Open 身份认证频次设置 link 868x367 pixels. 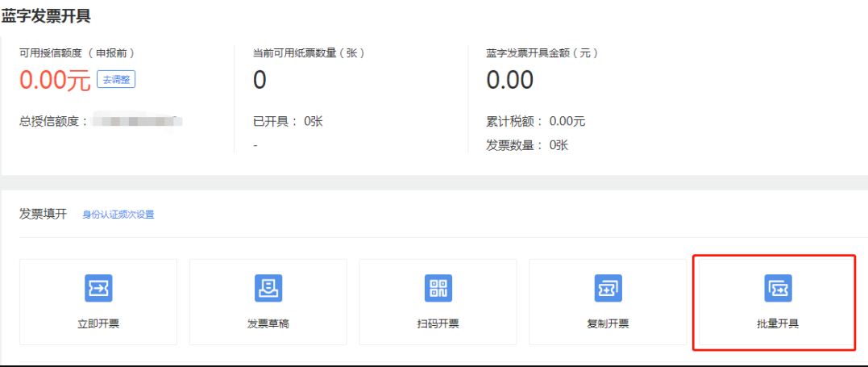click(118, 215)
